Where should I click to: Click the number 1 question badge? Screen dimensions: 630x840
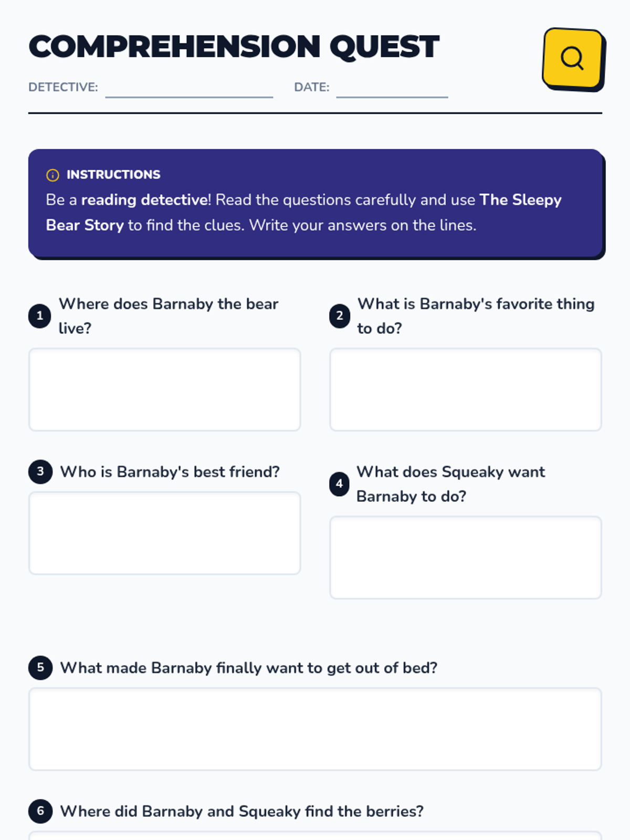point(40,316)
